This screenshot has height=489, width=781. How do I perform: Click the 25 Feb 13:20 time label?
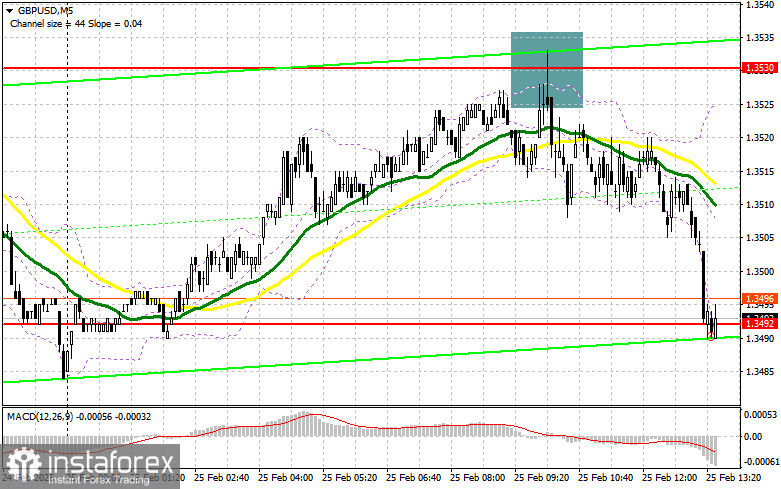click(733, 478)
